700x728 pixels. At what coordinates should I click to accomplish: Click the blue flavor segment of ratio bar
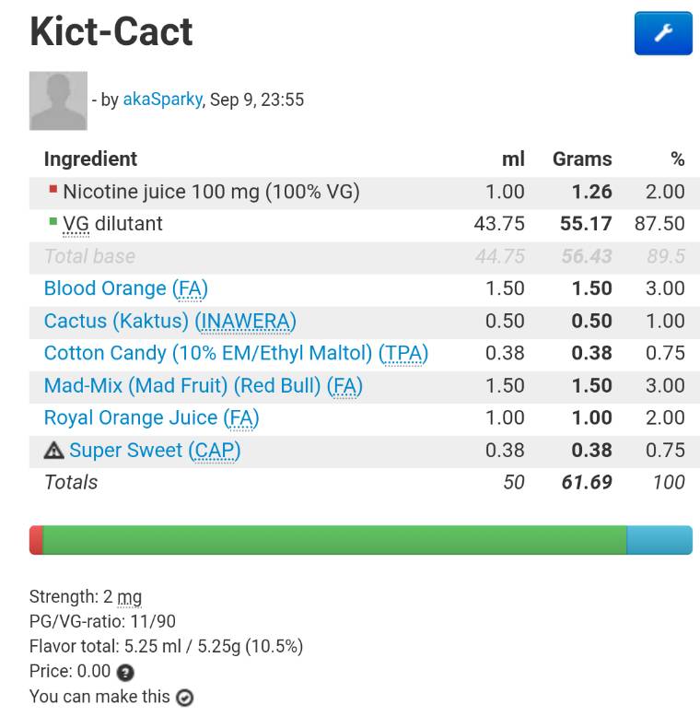[x=659, y=540]
